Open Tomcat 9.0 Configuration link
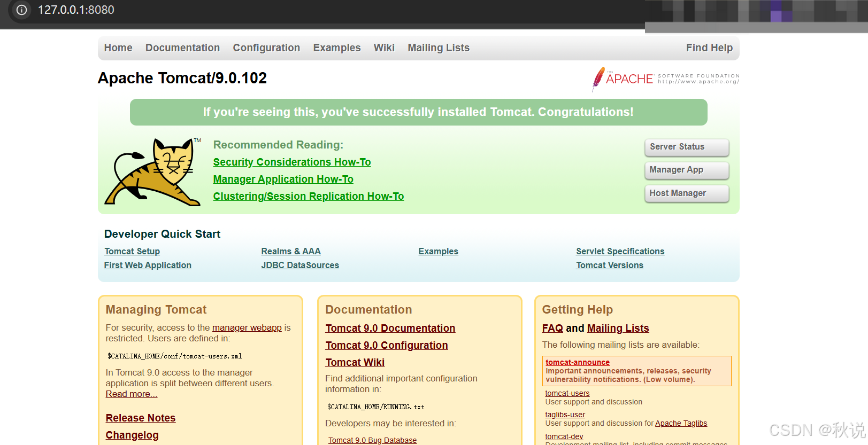This screenshot has height=445, width=868. click(387, 345)
